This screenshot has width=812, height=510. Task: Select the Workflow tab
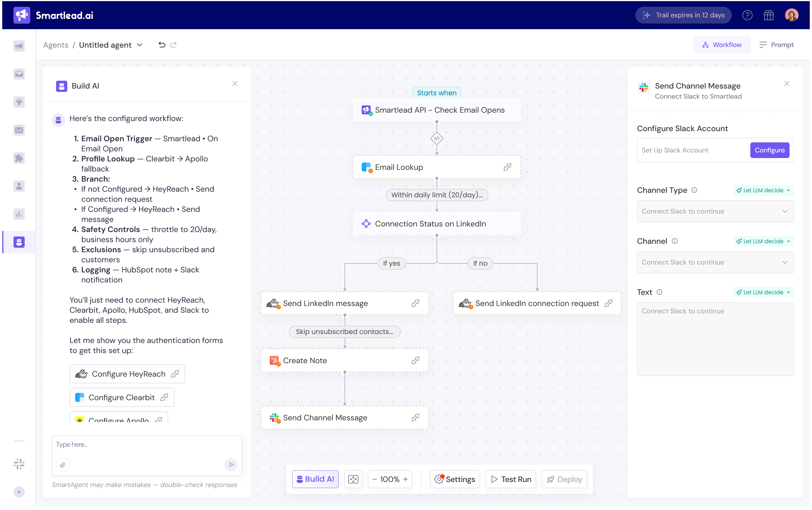(x=722, y=45)
